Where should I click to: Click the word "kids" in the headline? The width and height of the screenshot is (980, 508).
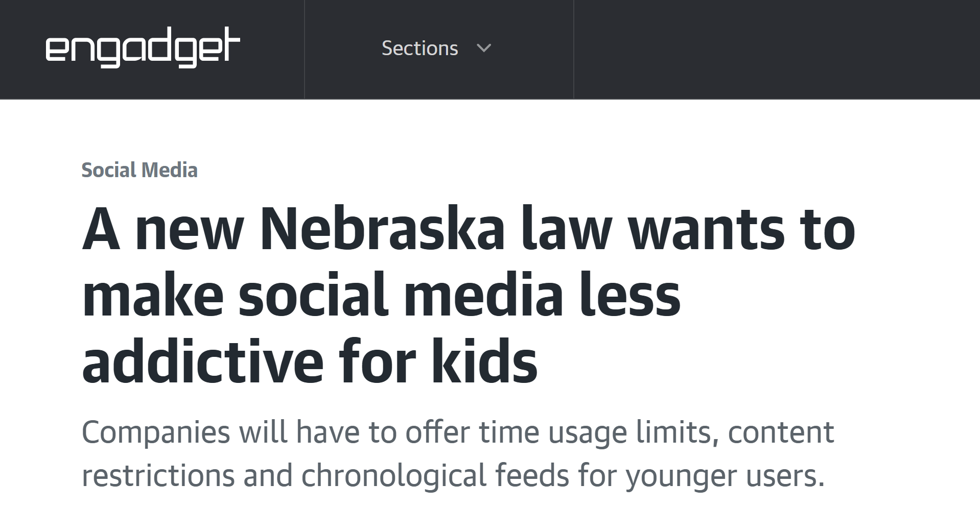[484, 362]
